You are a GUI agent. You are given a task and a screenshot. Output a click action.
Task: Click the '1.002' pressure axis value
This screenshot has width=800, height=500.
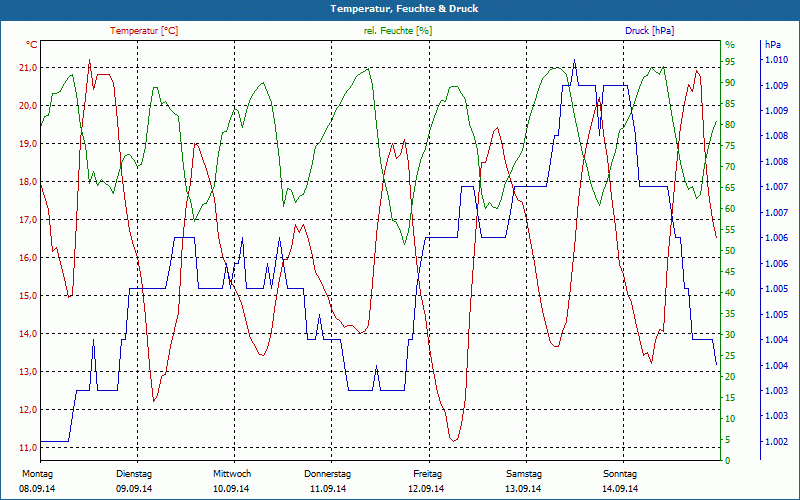(x=776, y=442)
